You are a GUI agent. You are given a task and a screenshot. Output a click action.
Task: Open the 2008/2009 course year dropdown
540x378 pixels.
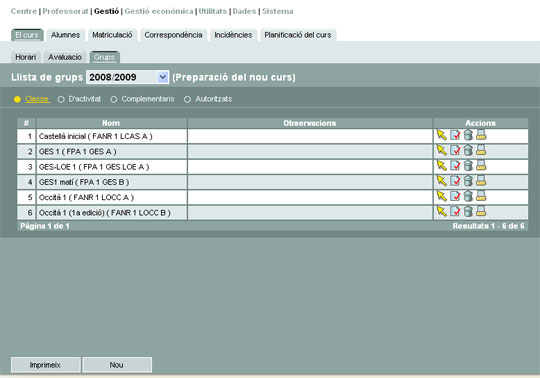[127, 77]
